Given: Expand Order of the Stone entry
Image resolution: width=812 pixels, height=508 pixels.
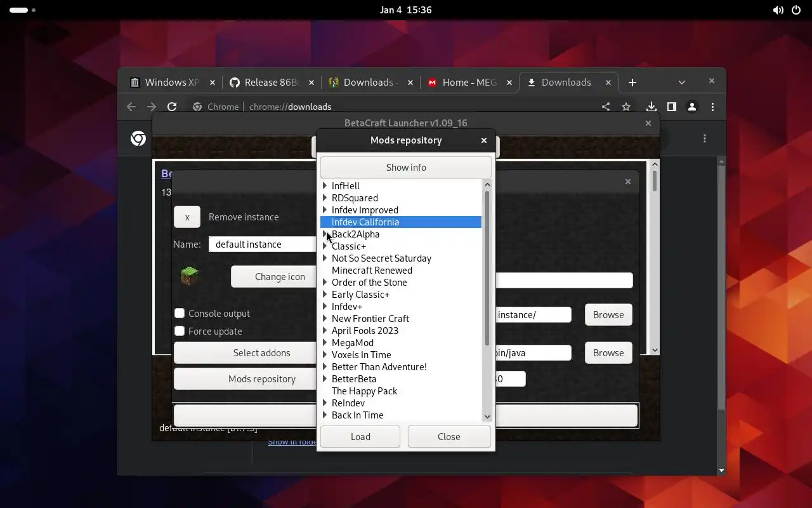Looking at the screenshot, I should (325, 283).
